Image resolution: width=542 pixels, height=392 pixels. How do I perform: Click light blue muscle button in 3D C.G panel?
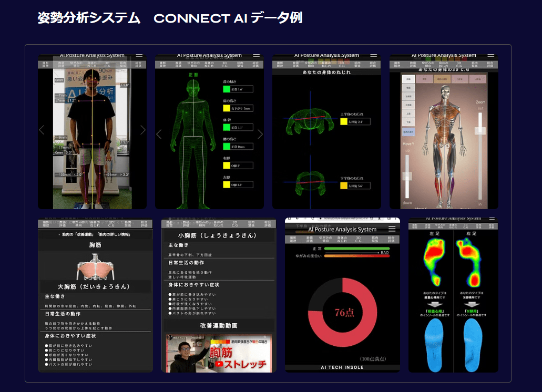click(408, 131)
